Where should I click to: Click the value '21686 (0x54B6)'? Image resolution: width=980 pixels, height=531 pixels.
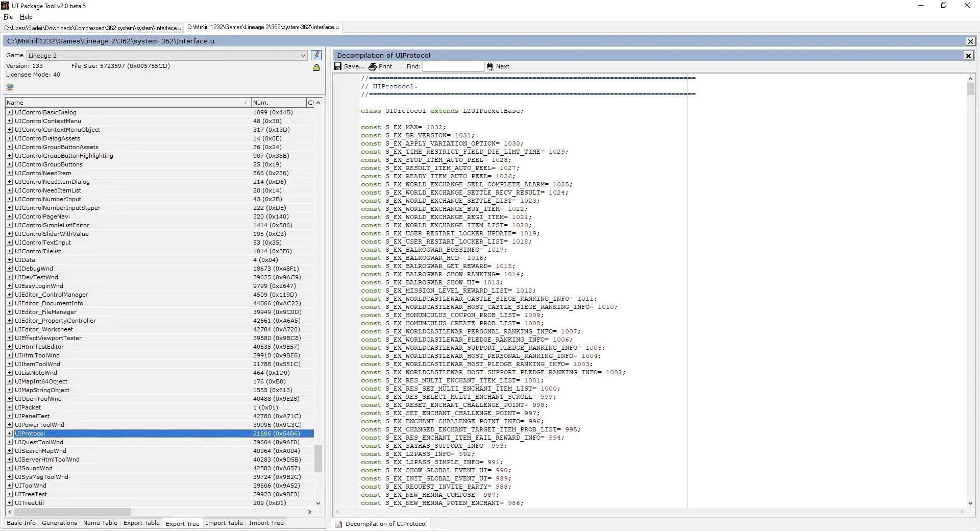(276, 433)
